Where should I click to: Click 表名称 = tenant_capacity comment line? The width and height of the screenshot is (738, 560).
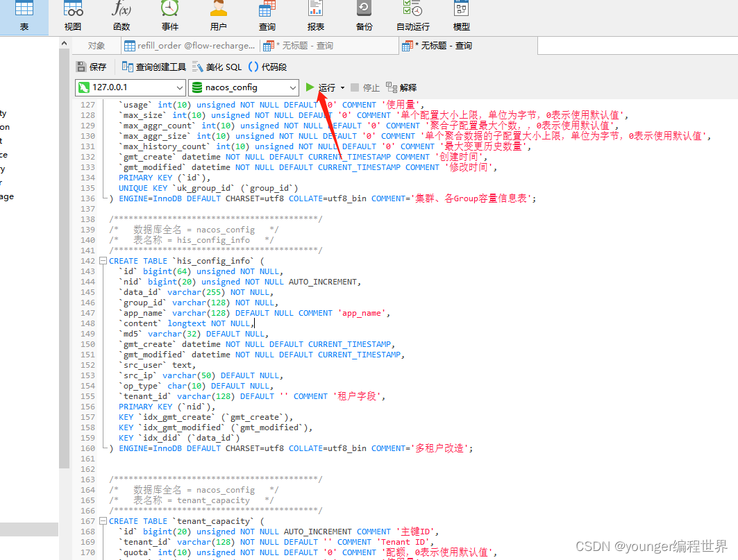tap(191, 500)
